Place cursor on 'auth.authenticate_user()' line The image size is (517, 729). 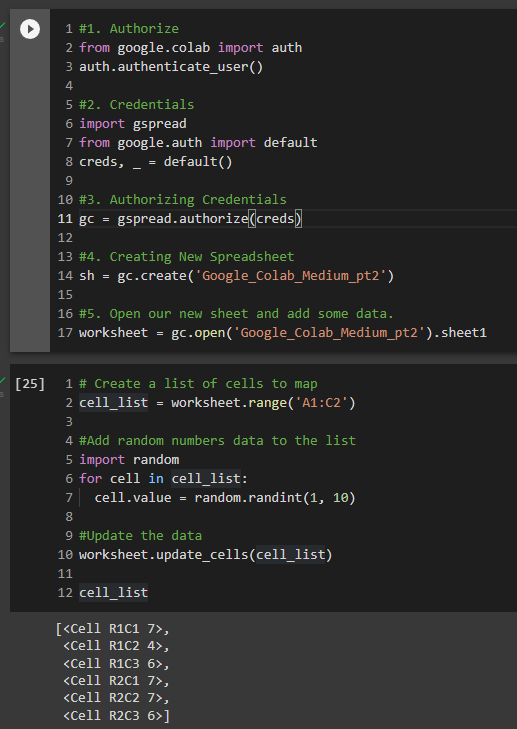171,67
